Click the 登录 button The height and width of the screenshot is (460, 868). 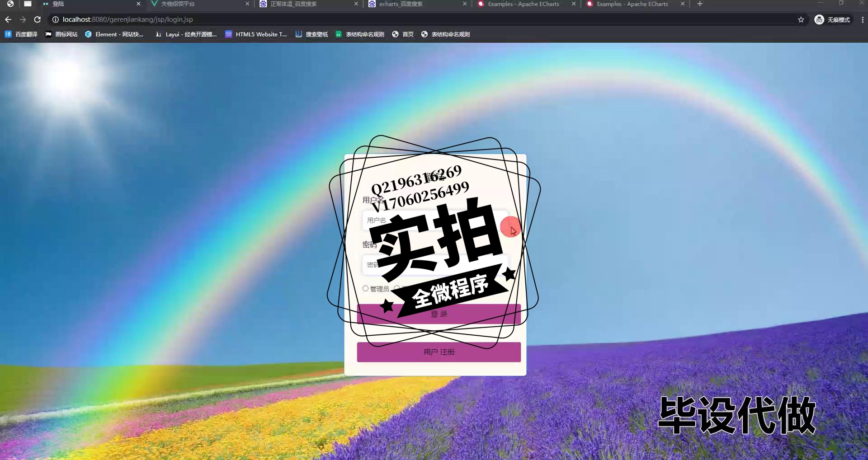[439, 314]
